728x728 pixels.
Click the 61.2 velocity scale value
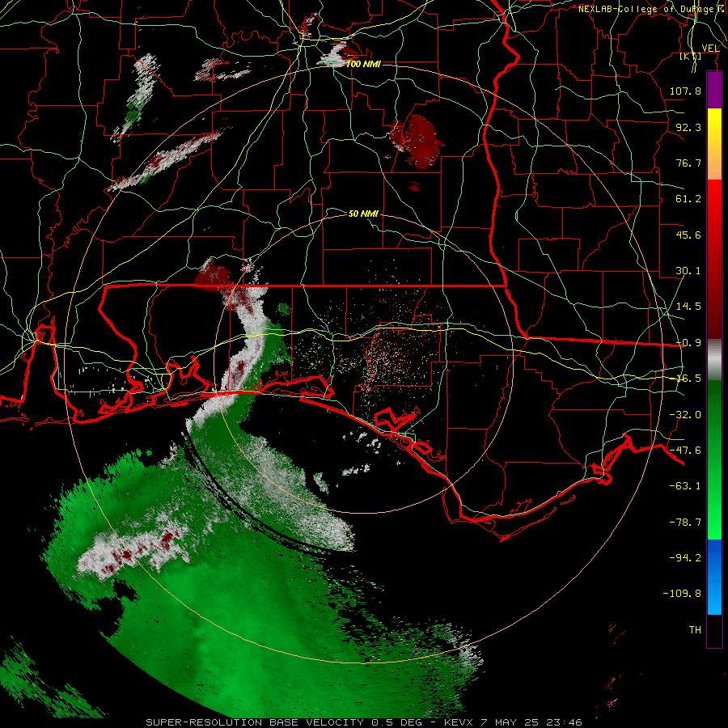point(688,199)
